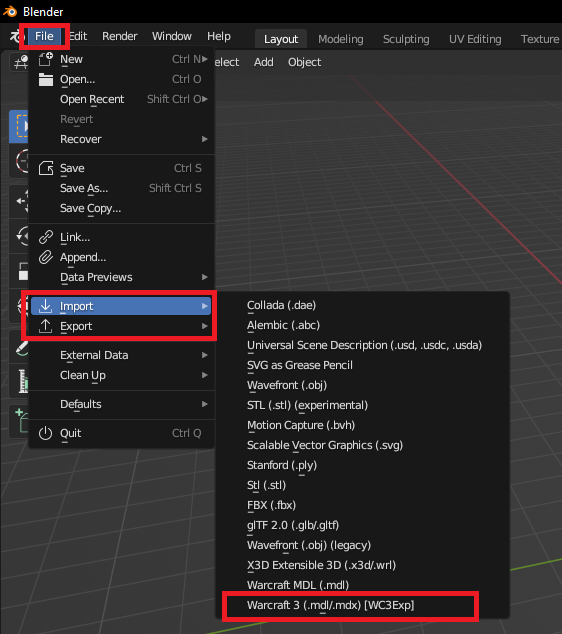
Task: Import Universal Scene Description file
Action: (x=363, y=345)
